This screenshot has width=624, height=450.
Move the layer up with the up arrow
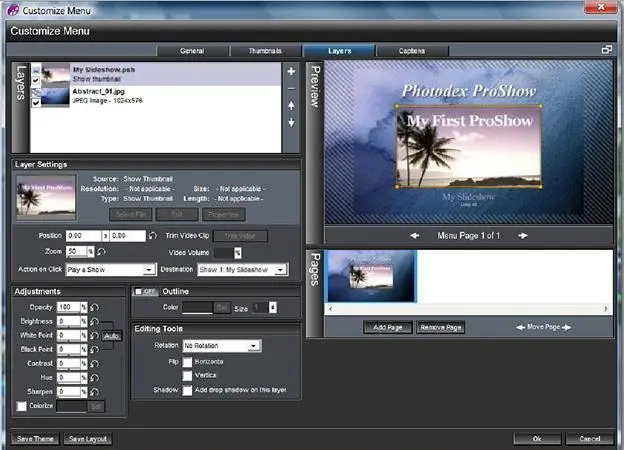[291, 105]
